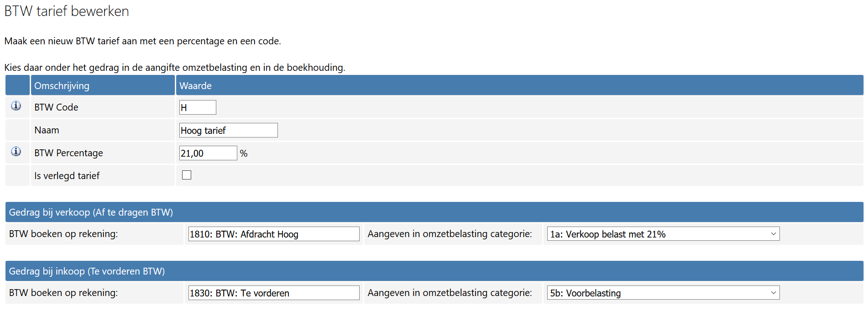Click the Waarde column header
868x317 pixels.
(x=196, y=85)
